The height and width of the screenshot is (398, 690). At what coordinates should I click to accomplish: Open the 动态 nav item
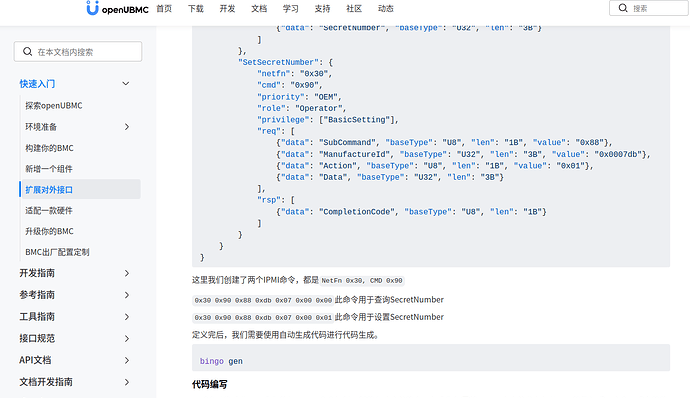(x=386, y=8)
